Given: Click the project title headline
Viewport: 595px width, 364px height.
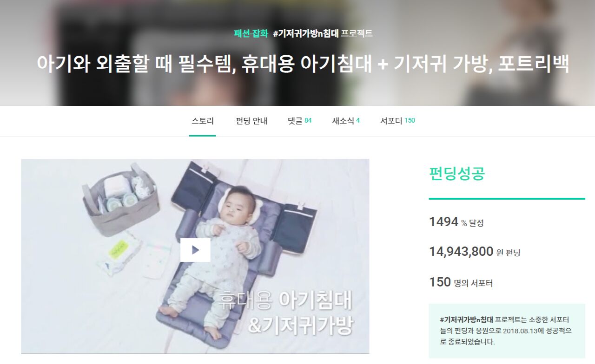Looking at the screenshot, I should click(303, 64).
